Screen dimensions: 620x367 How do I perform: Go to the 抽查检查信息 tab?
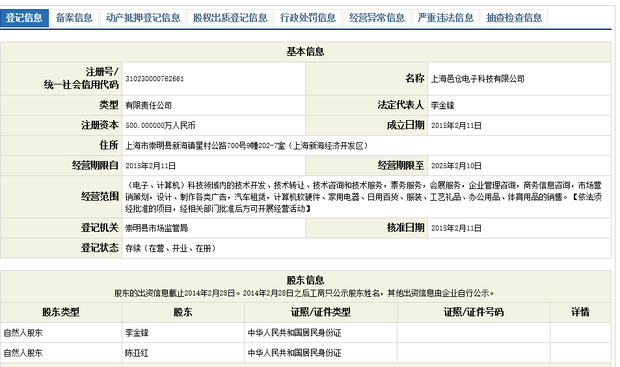point(514,18)
